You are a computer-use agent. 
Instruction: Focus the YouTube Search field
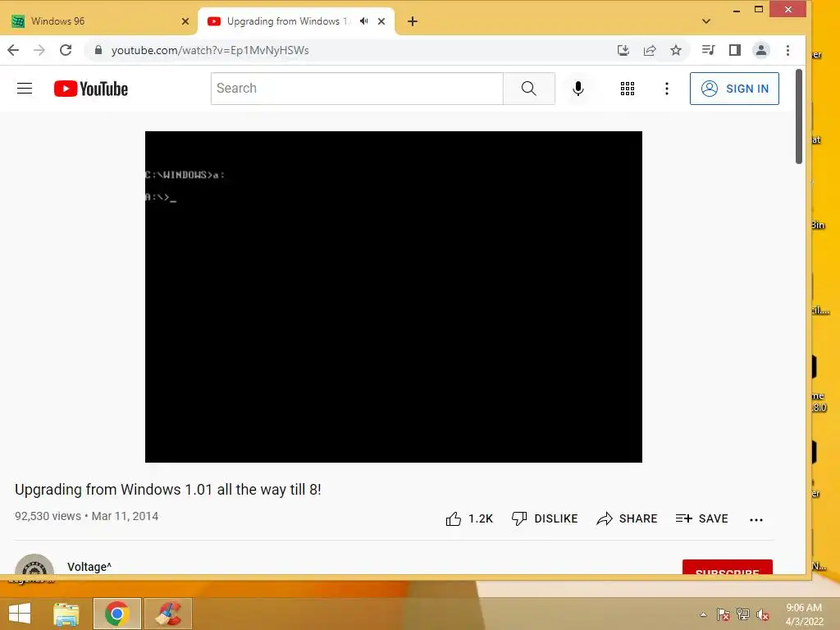357,89
